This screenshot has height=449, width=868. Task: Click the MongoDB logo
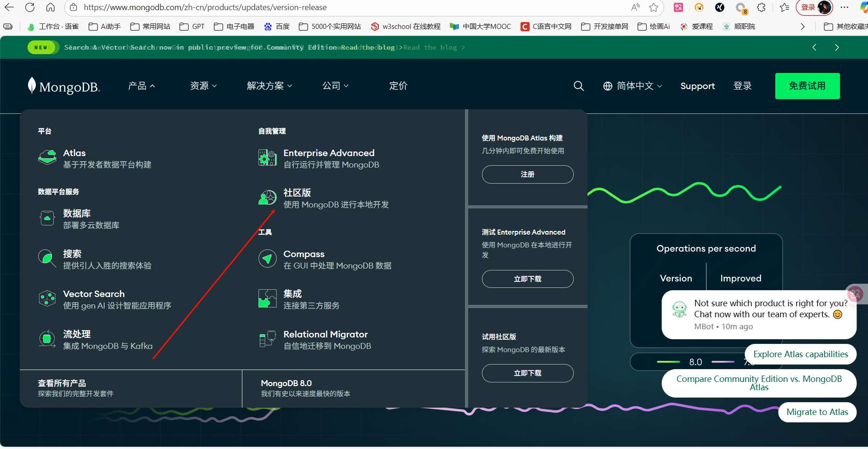63,86
